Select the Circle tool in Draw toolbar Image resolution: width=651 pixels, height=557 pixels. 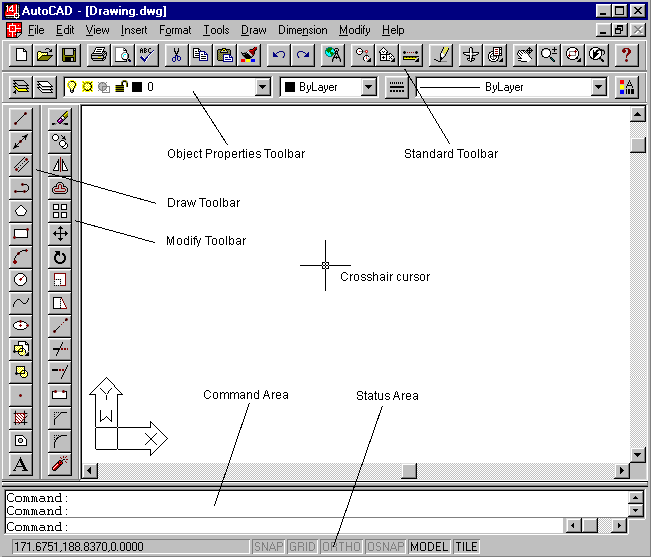(20, 280)
